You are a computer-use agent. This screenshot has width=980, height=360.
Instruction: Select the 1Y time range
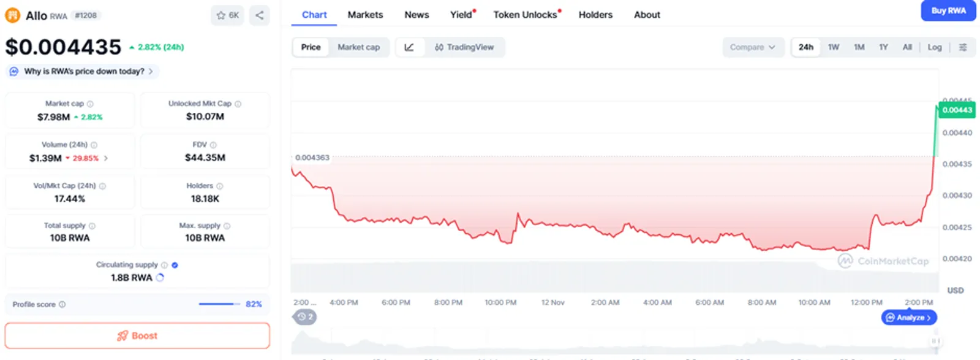(883, 47)
